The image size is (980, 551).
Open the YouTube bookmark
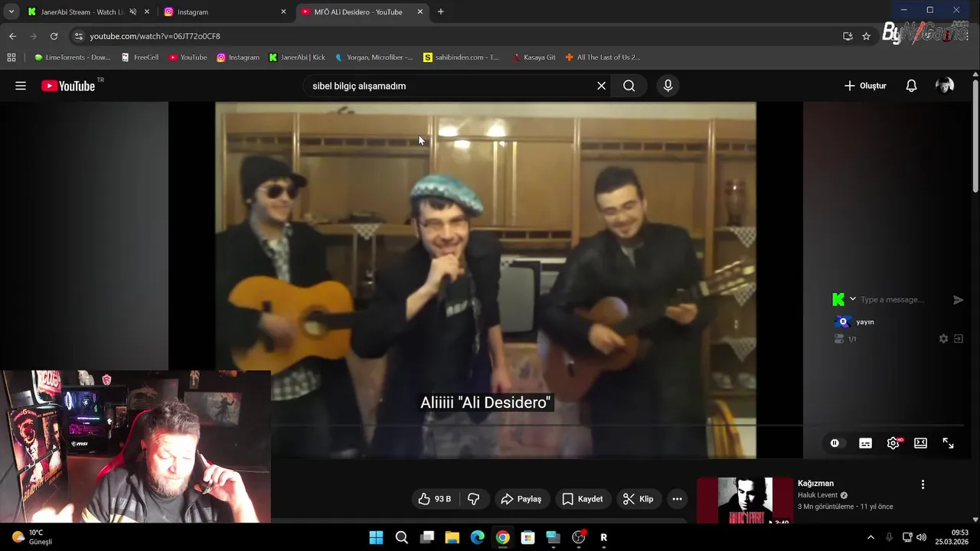tap(188, 57)
